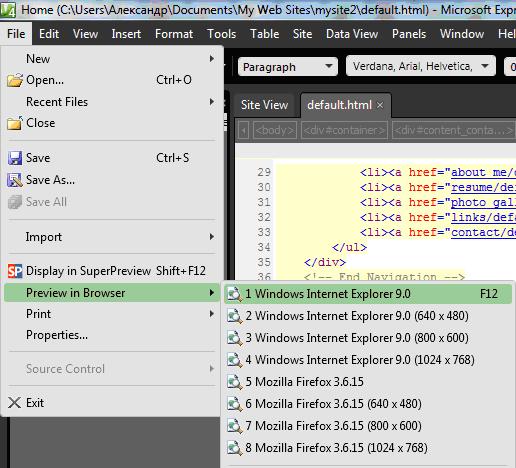Preview in Firefox 3.6.15 (1024 x 768)
Viewport: 516px width, 468px height.
368,448
